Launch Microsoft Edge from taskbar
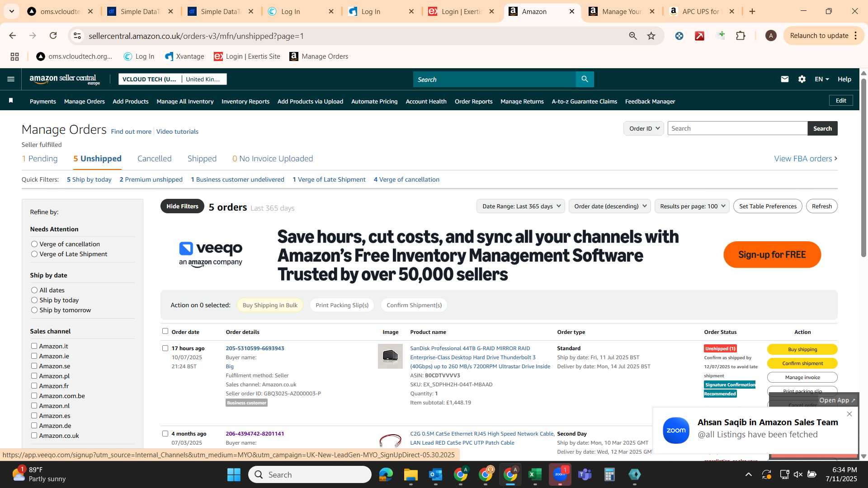 click(x=386, y=474)
